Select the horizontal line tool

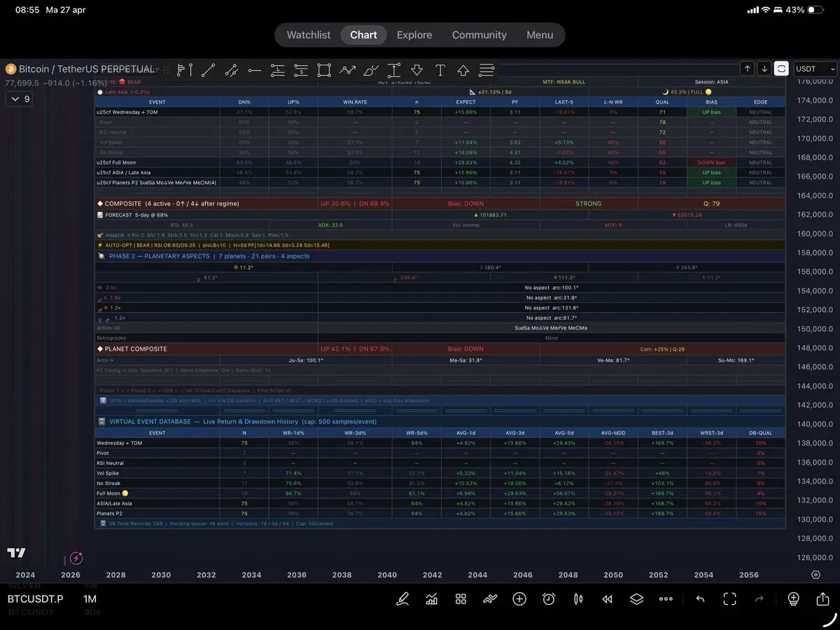point(255,70)
